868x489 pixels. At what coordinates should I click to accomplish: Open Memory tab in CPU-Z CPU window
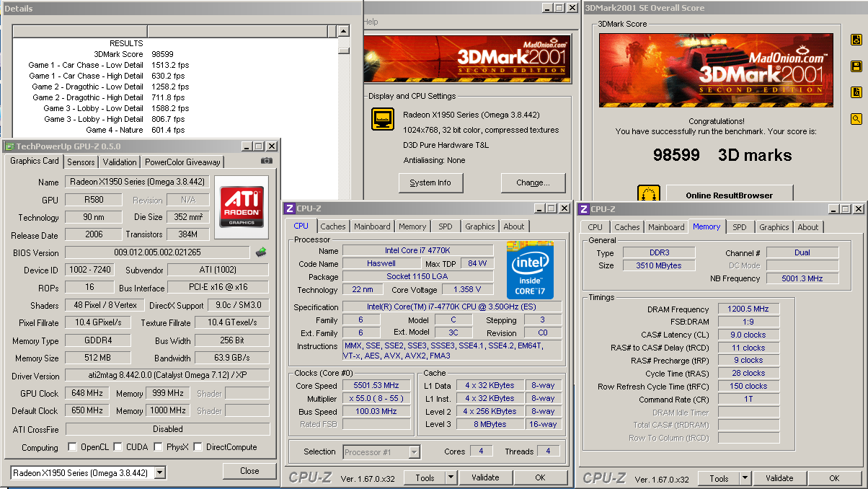coord(412,226)
